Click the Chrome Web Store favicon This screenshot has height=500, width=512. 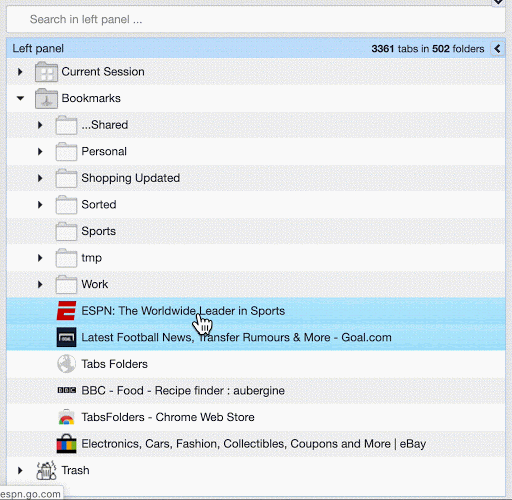tap(66, 417)
